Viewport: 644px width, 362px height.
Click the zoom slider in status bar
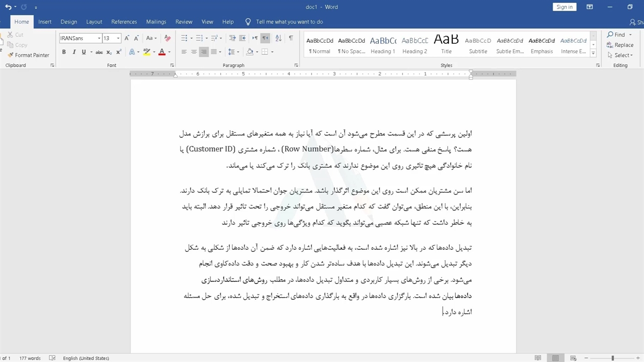point(612,358)
